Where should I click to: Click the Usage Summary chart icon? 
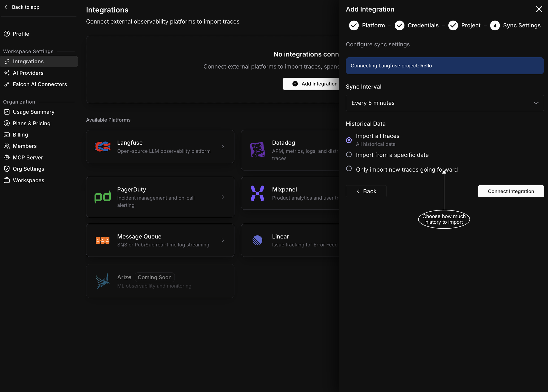7,112
